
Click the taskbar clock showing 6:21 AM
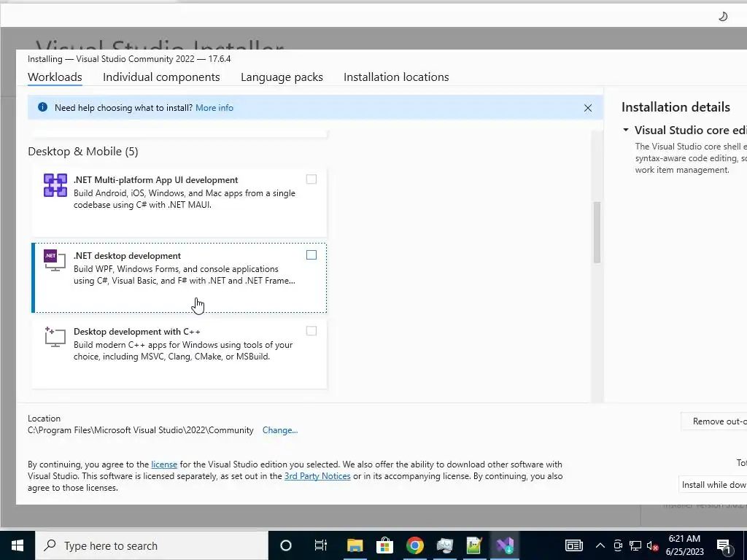point(684,545)
